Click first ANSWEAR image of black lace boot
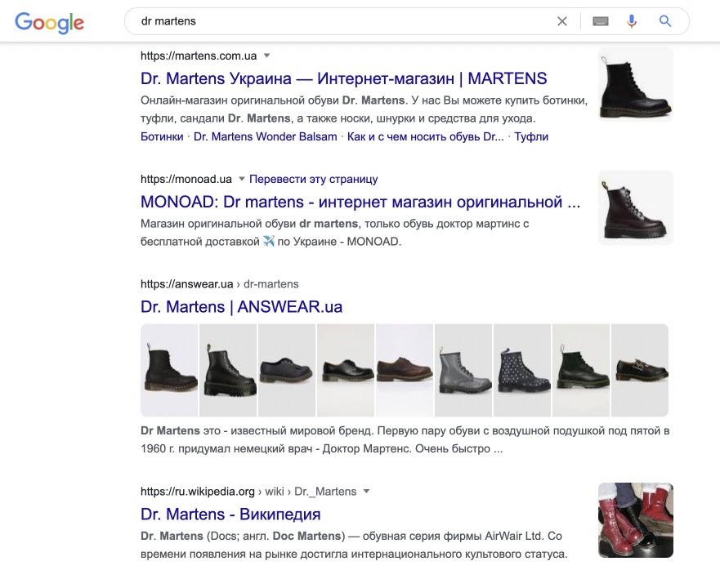 [169, 371]
